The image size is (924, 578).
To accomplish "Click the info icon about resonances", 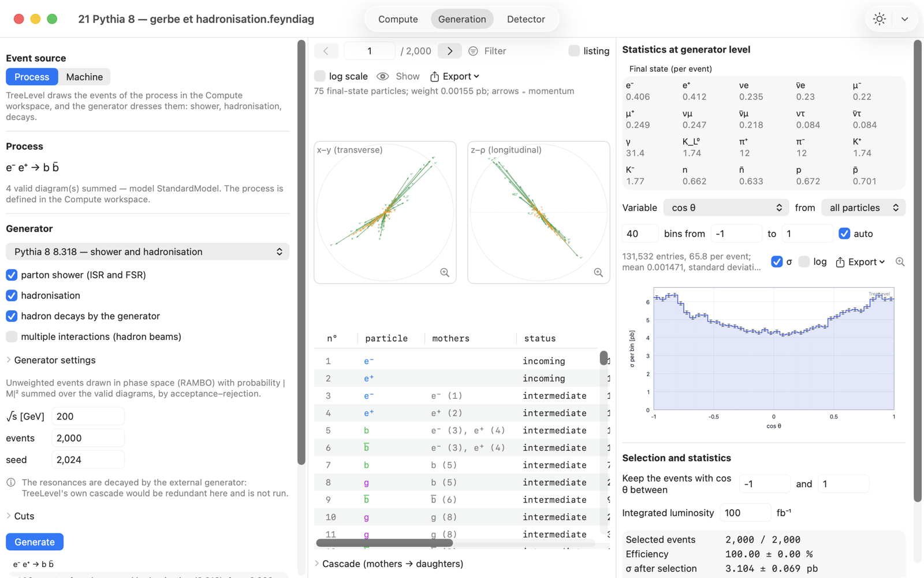I will click(x=11, y=482).
